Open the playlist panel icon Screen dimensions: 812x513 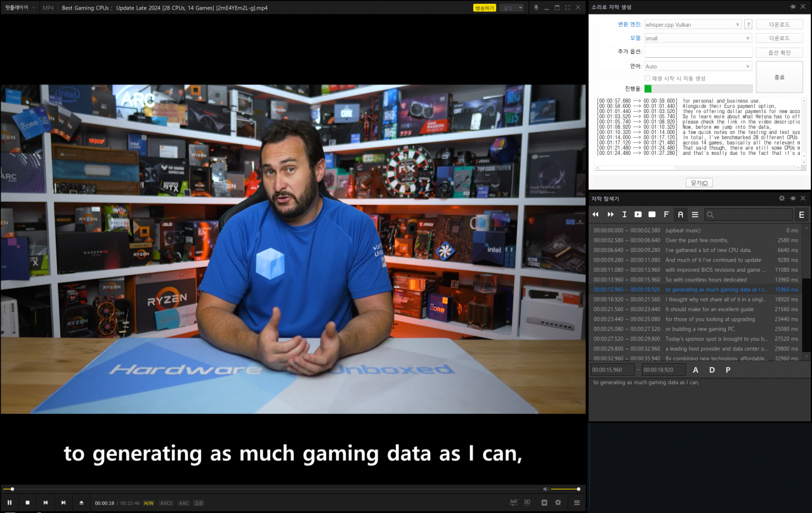(544, 502)
